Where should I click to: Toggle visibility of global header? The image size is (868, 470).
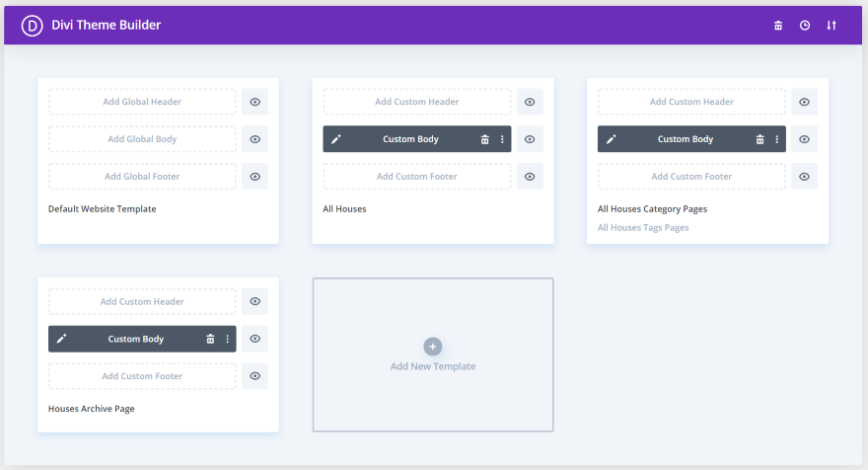254,102
